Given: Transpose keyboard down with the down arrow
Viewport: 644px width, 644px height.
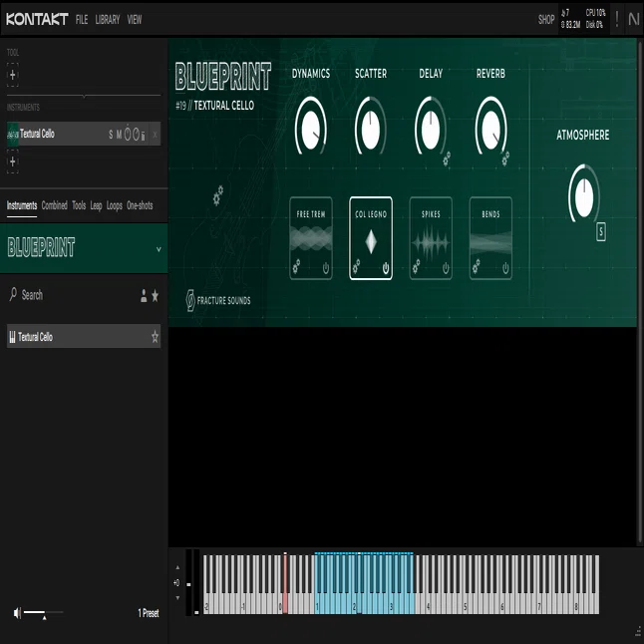Looking at the screenshot, I should coord(177,598).
